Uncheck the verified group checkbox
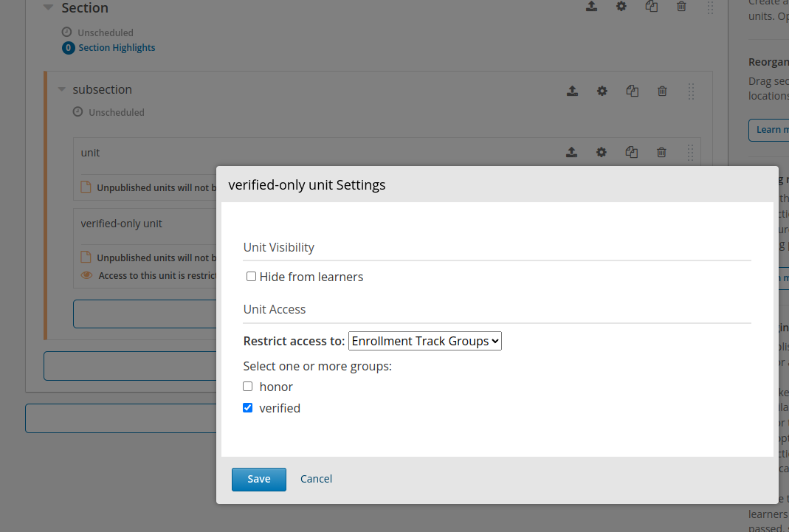Screen dimensions: 789x532 (248, 408)
